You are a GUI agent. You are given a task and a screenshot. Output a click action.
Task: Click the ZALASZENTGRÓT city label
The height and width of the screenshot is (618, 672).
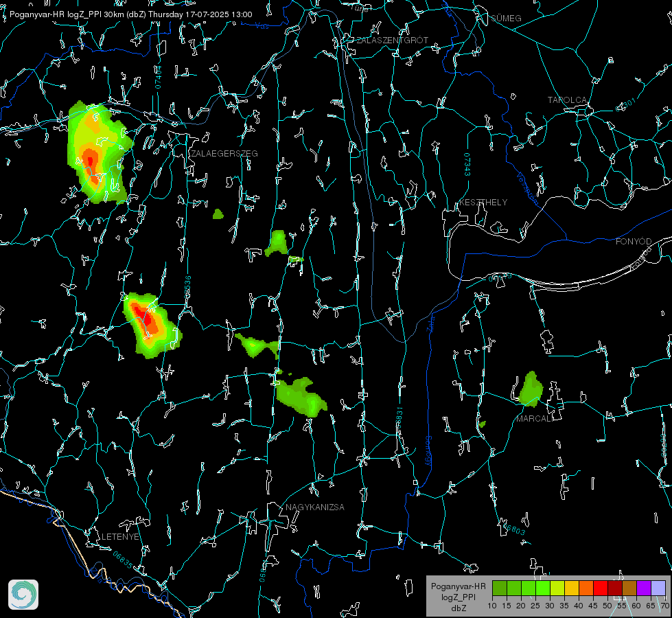(x=392, y=41)
